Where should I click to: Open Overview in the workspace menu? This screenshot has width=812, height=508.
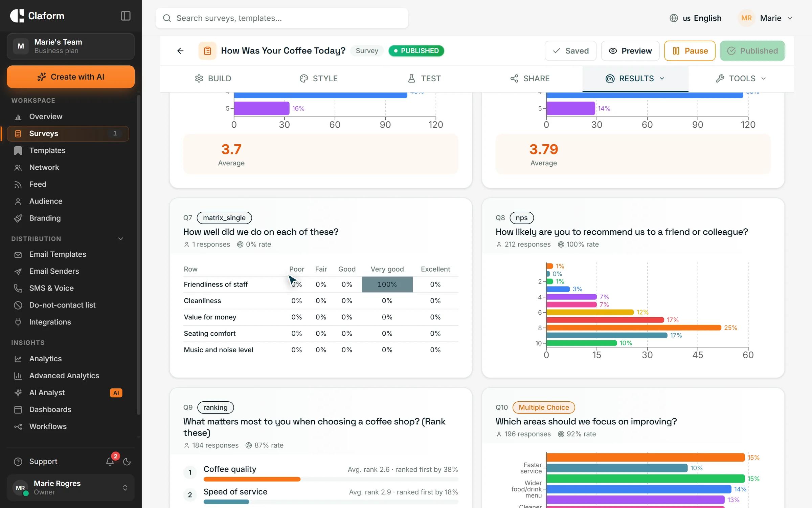point(68,117)
